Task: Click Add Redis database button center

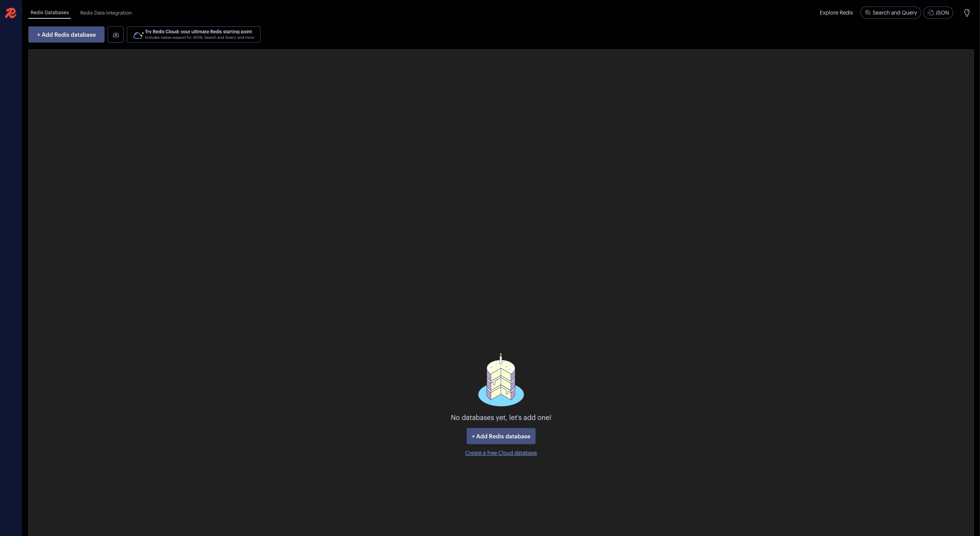Action: point(501,436)
